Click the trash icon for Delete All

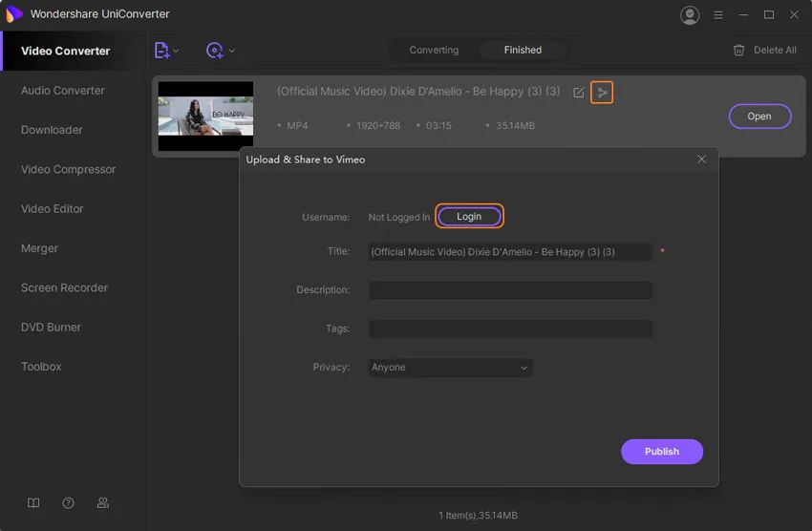click(738, 51)
